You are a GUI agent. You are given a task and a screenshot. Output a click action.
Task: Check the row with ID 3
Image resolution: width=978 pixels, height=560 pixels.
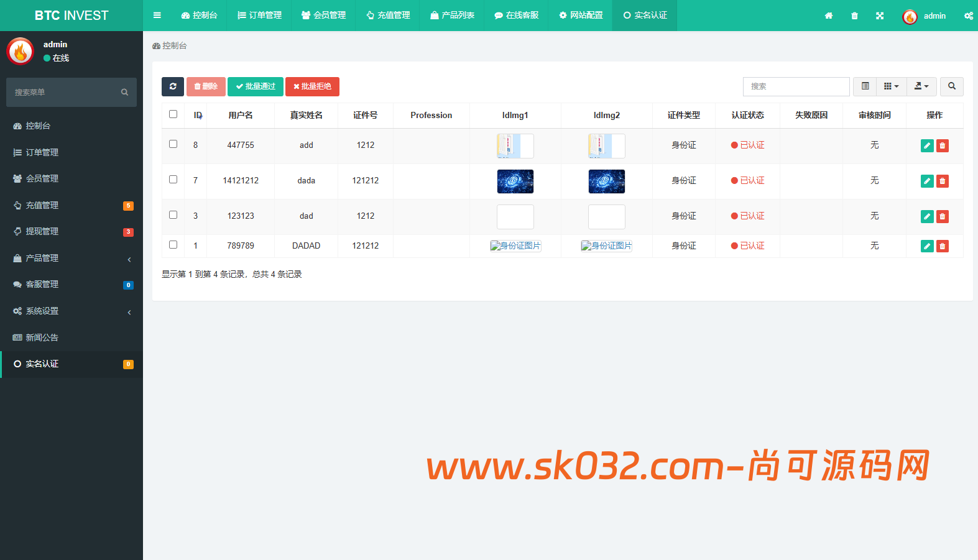click(173, 215)
